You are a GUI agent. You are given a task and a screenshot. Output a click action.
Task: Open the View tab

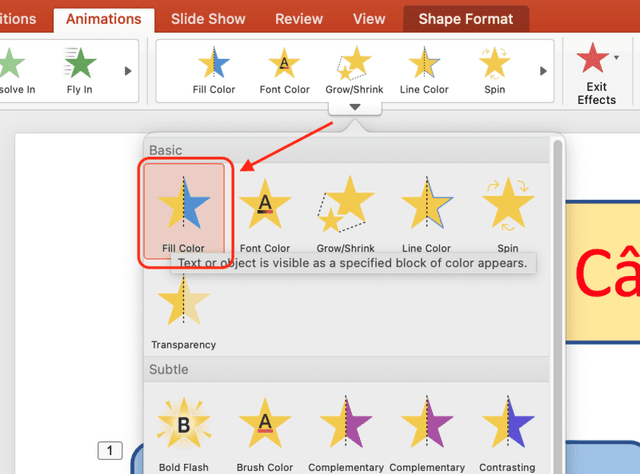pos(369,19)
